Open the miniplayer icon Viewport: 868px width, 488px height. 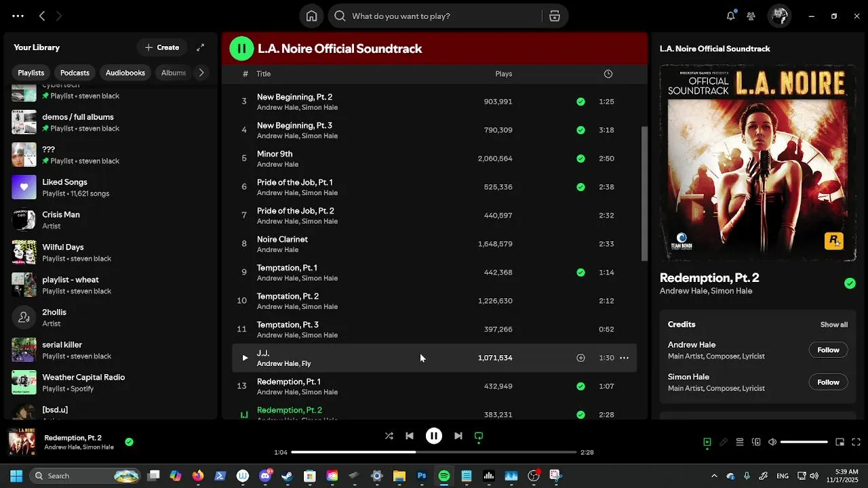coord(840,442)
